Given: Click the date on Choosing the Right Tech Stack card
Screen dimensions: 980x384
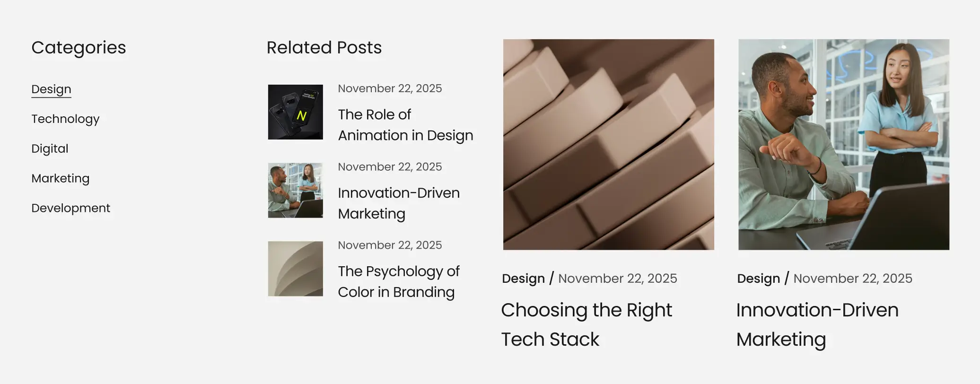Looking at the screenshot, I should click(617, 279).
